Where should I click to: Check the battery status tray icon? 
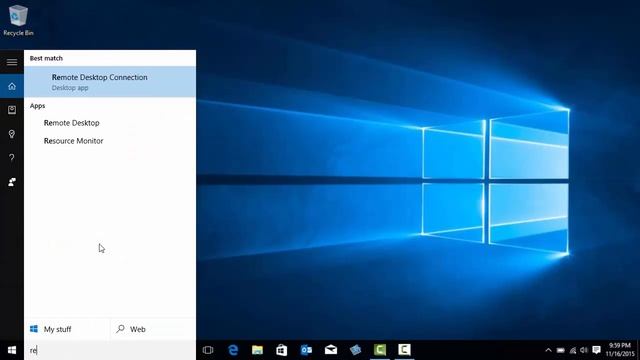coord(561,350)
